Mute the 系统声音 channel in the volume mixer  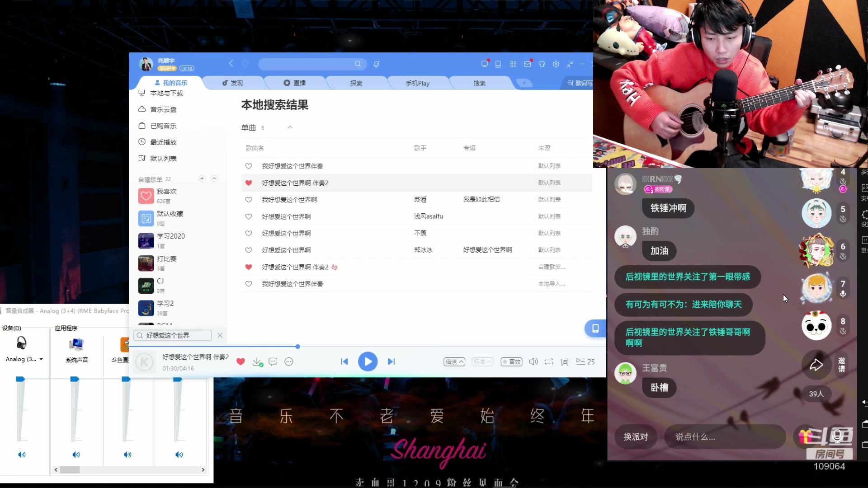[x=76, y=455]
